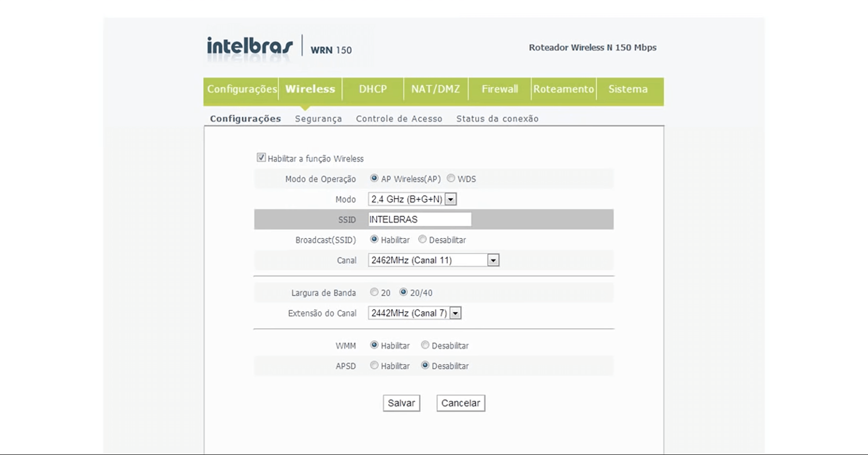Open the Sistema tab

click(x=628, y=89)
